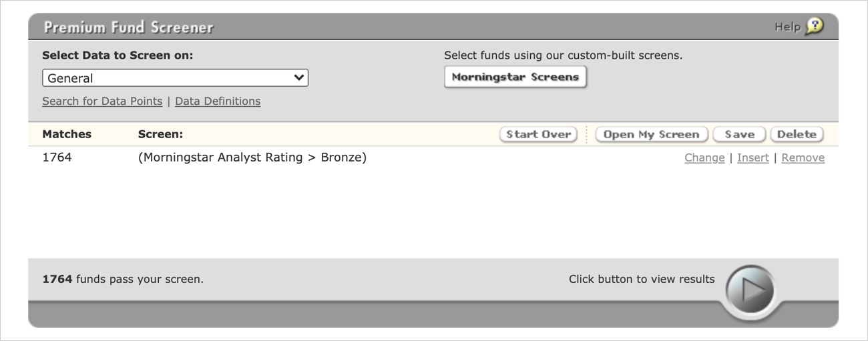
Task: Click the round play button to view results
Action: coord(750,291)
